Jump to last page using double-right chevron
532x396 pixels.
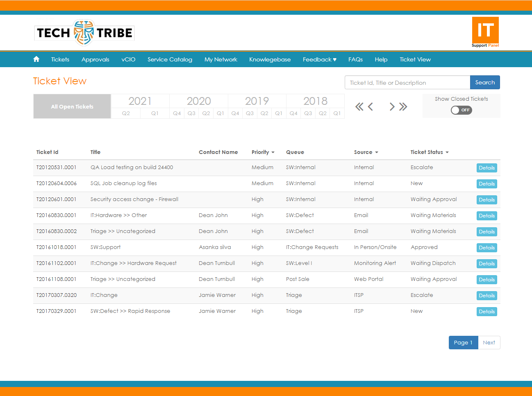[403, 106]
